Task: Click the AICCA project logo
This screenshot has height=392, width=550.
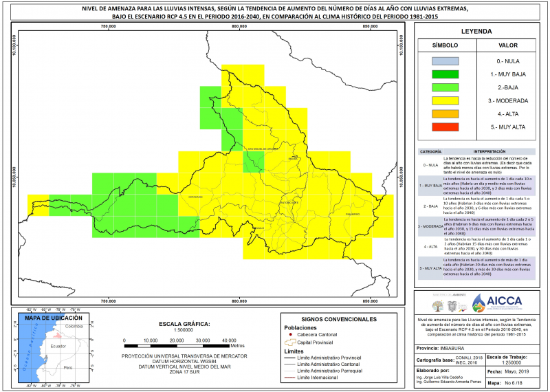Action: click(x=496, y=303)
